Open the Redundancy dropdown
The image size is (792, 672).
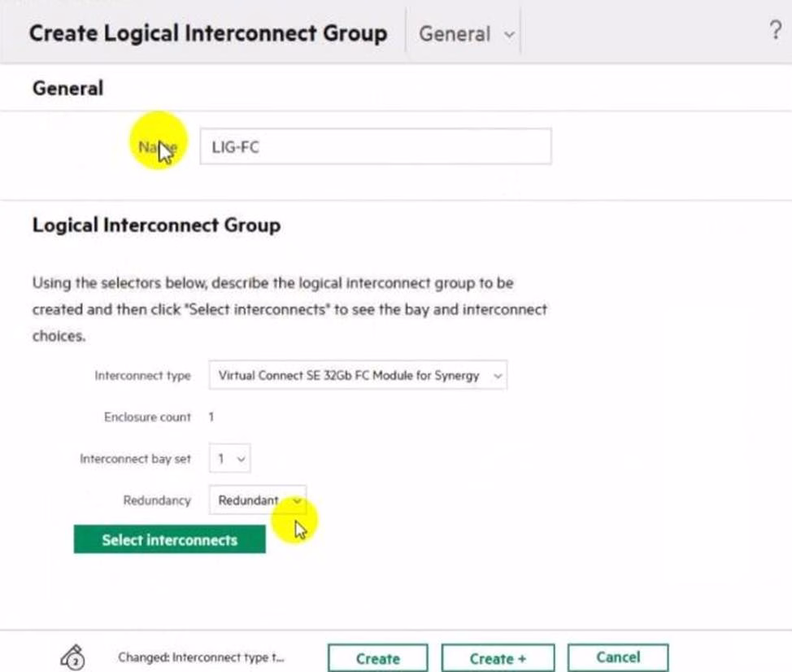pos(257,500)
